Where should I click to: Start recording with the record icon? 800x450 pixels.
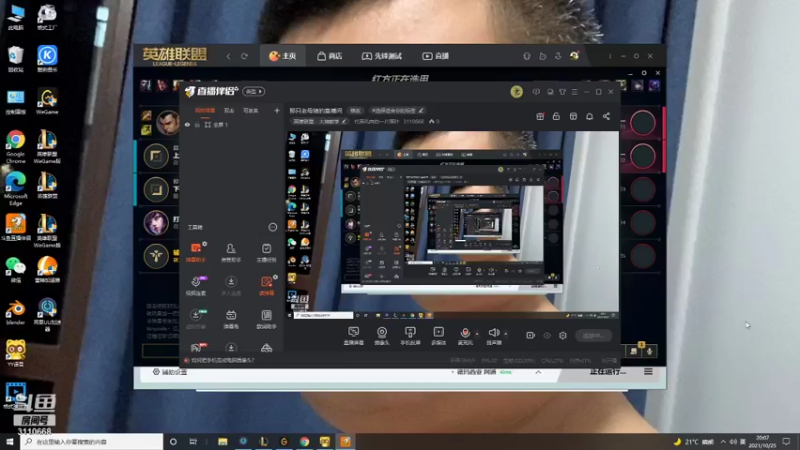click(530, 335)
